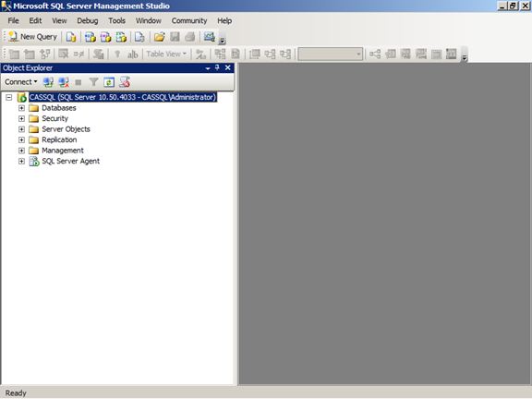532x399 pixels.
Task: Expand the Databases folder node
Action: tap(21, 108)
